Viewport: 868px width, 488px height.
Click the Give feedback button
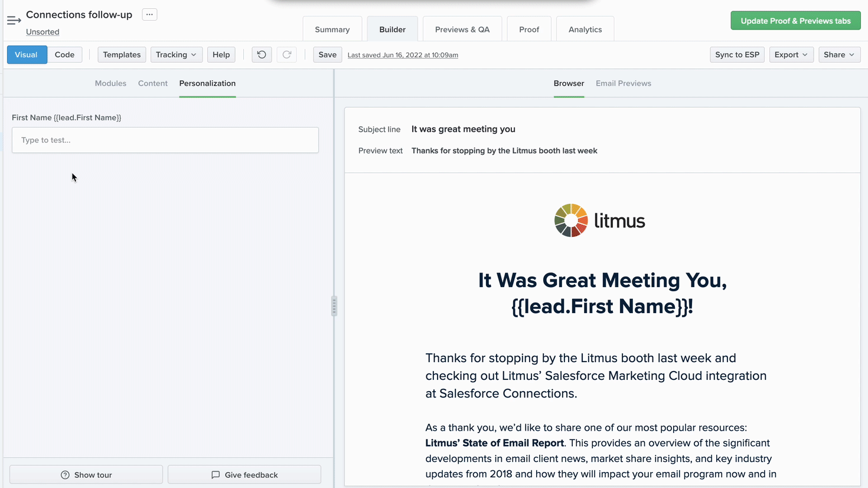pos(244,474)
